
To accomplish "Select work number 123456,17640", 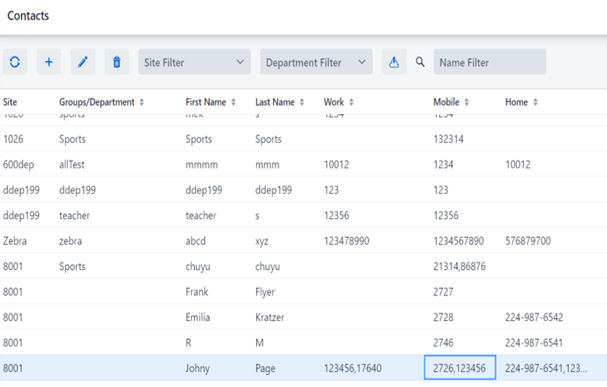I will coord(353,368).
